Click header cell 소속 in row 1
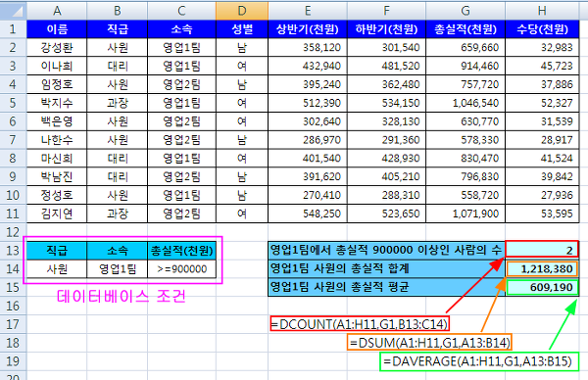 coord(182,29)
